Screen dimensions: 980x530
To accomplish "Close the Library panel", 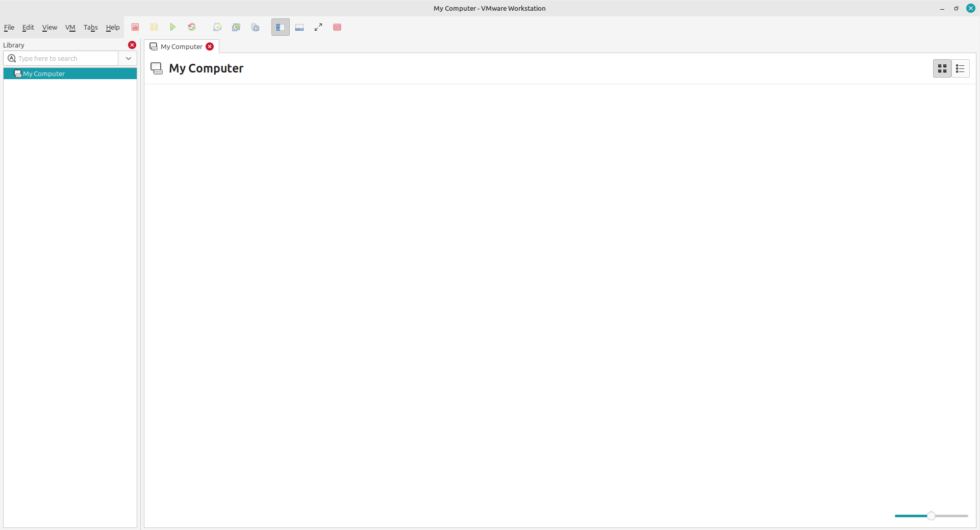I will click(132, 45).
